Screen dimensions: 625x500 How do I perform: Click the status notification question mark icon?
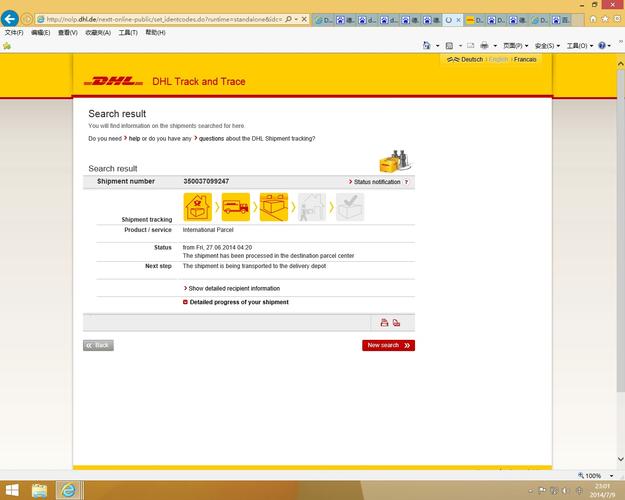[406, 182]
